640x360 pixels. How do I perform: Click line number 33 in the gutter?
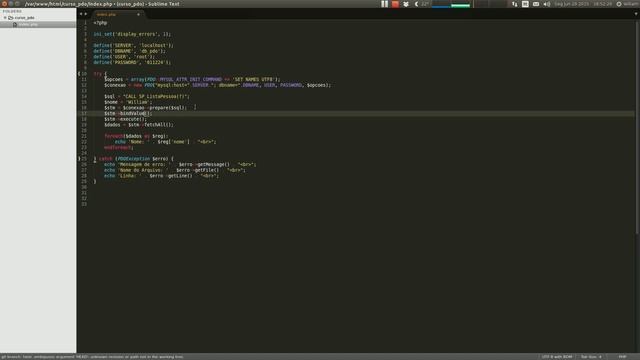point(84,204)
